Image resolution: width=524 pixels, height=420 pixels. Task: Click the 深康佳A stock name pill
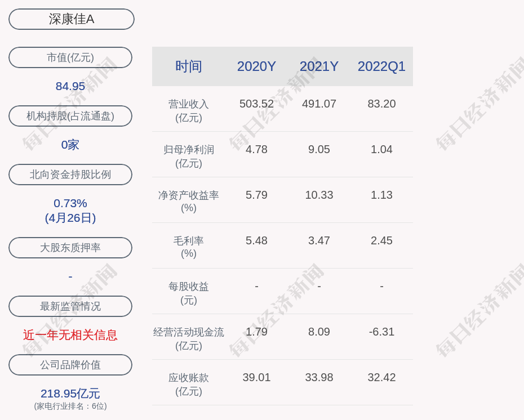[72, 19]
